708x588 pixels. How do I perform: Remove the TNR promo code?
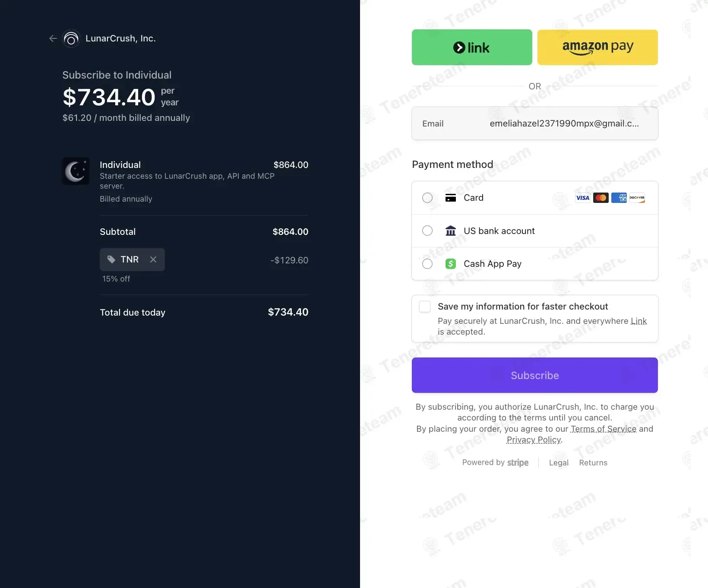[x=153, y=259]
